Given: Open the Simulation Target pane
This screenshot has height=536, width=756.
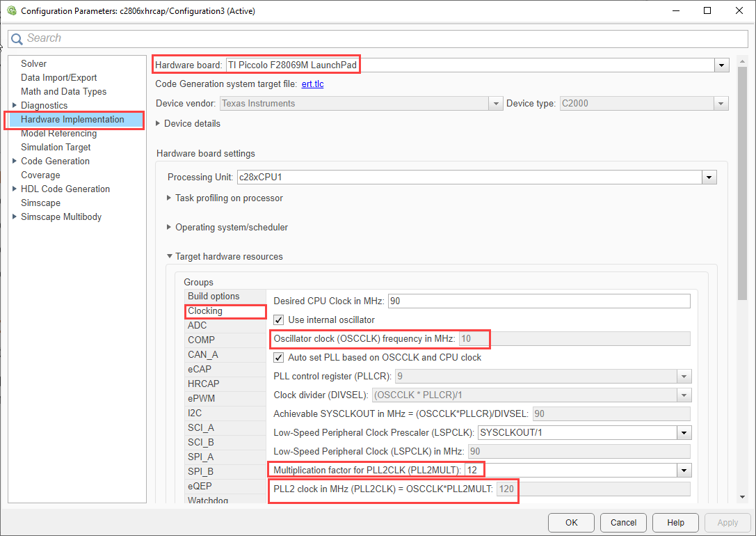Looking at the screenshot, I should [x=56, y=147].
